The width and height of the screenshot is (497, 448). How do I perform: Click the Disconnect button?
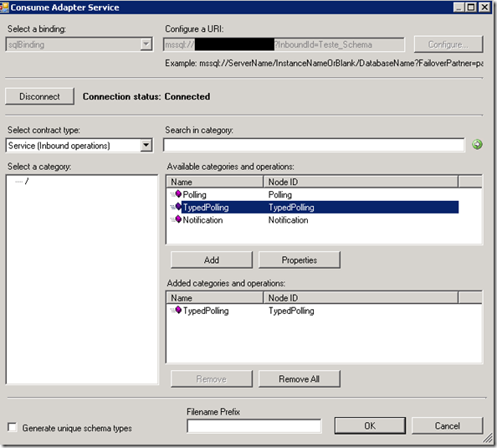39,96
